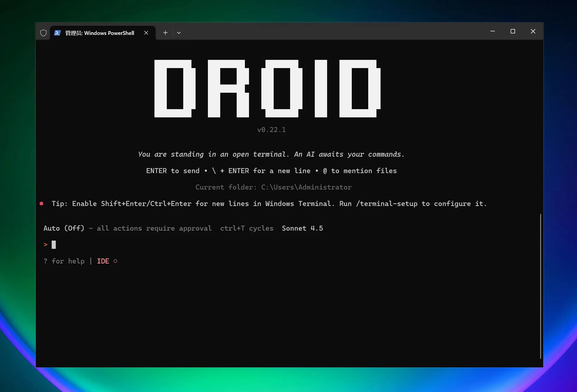The height and width of the screenshot is (392, 577).
Task: Click the IDE connection spinner icon
Action: coord(115,261)
